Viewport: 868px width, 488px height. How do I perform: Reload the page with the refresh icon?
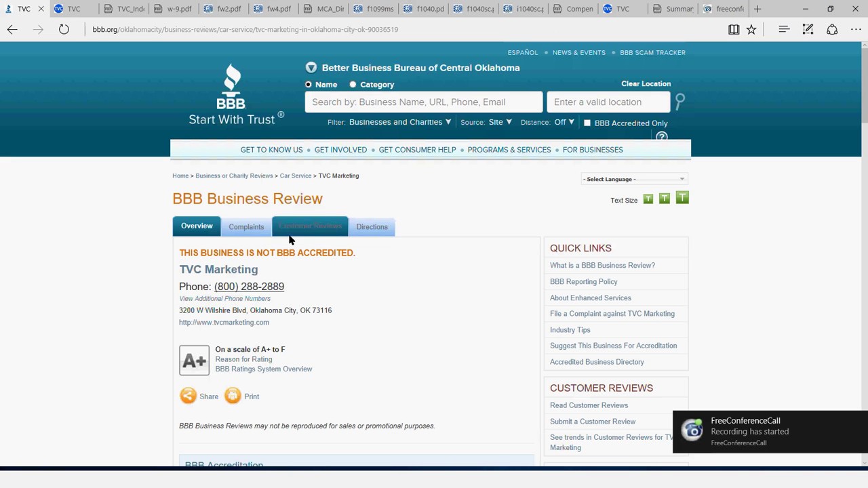(x=64, y=29)
